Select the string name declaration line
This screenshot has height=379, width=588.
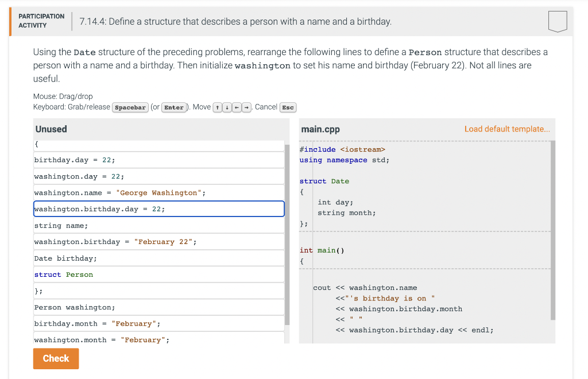pyautogui.click(x=159, y=225)
